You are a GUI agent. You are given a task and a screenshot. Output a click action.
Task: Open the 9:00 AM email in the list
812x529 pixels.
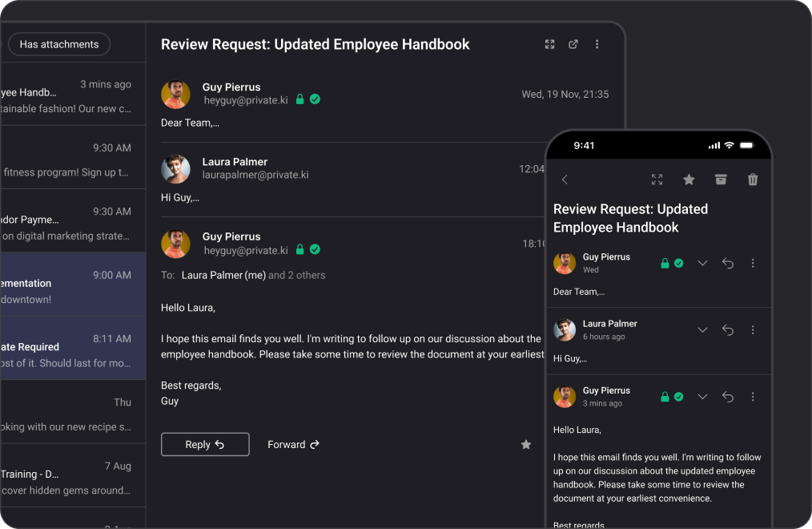73,285
